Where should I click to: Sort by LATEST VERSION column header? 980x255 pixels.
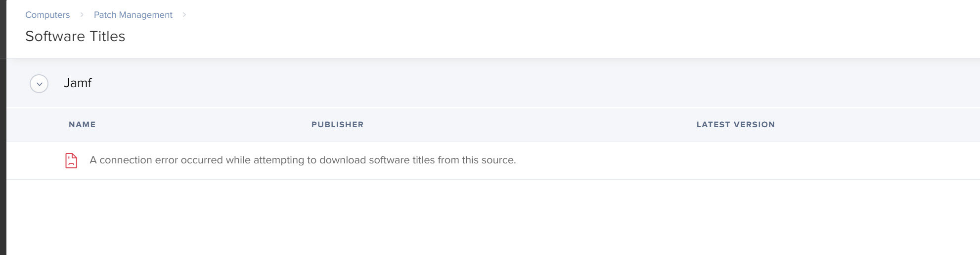click(x=735, y=125)
